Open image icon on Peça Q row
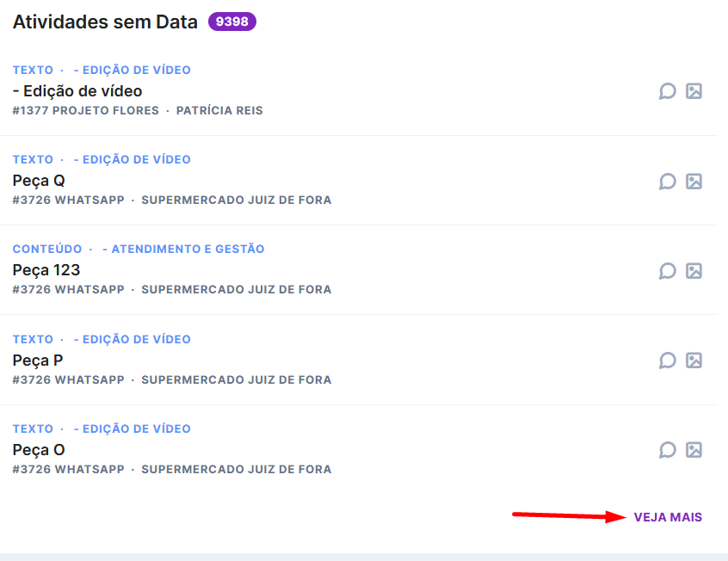The width and height of the screenshot is (728, 561). (x=694, y=181)
